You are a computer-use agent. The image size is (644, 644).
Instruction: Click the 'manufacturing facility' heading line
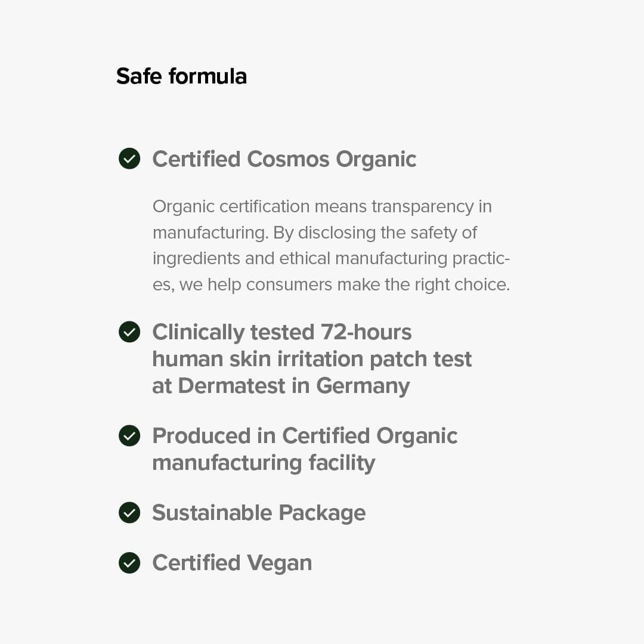(x=264, y=463)
